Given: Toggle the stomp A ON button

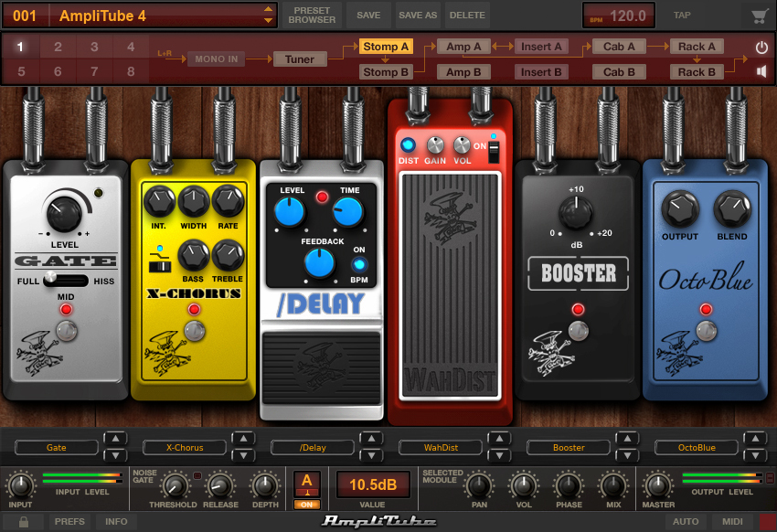Looking at the screenshot, I should 307,505.
